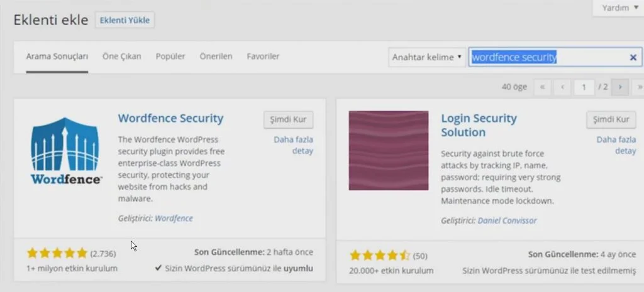
Task: Jump to last results page arrow
Action: pyautogui.click(x=639, y=87)
